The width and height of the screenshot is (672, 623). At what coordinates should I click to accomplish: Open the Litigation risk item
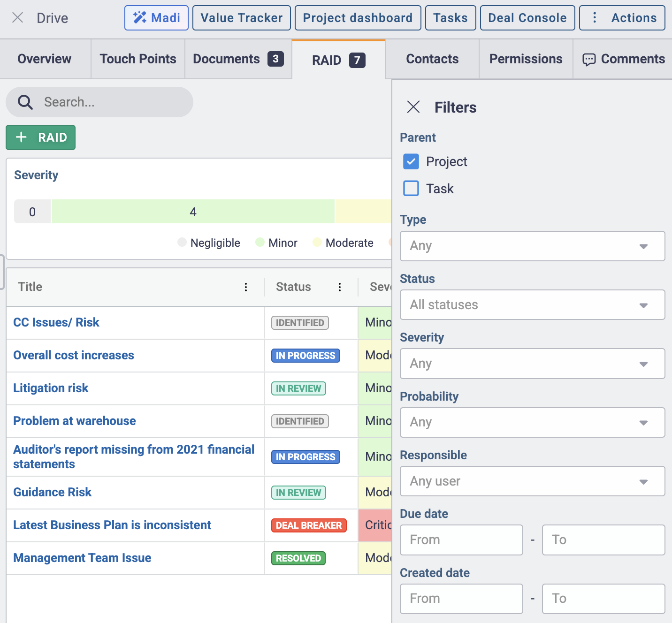(x=51, y=388)
